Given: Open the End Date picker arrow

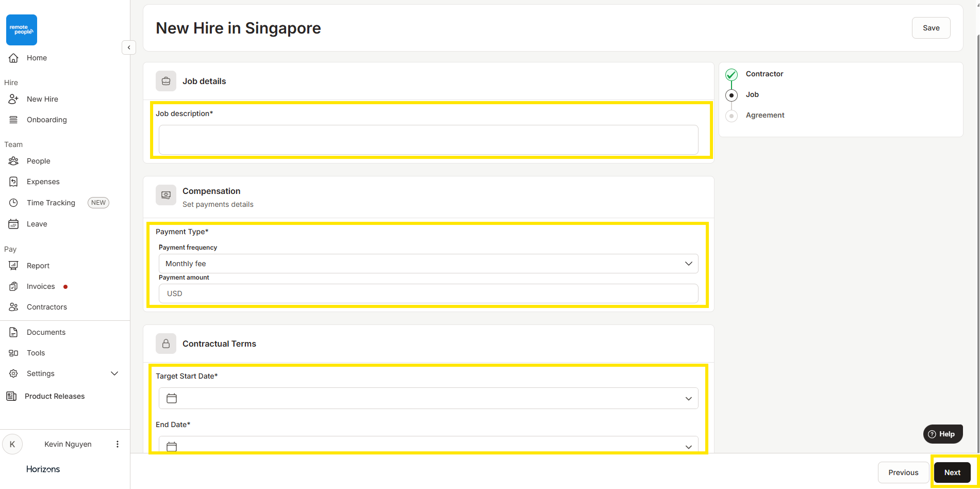Looking at the screenshot, I should [x=689, y=447].
